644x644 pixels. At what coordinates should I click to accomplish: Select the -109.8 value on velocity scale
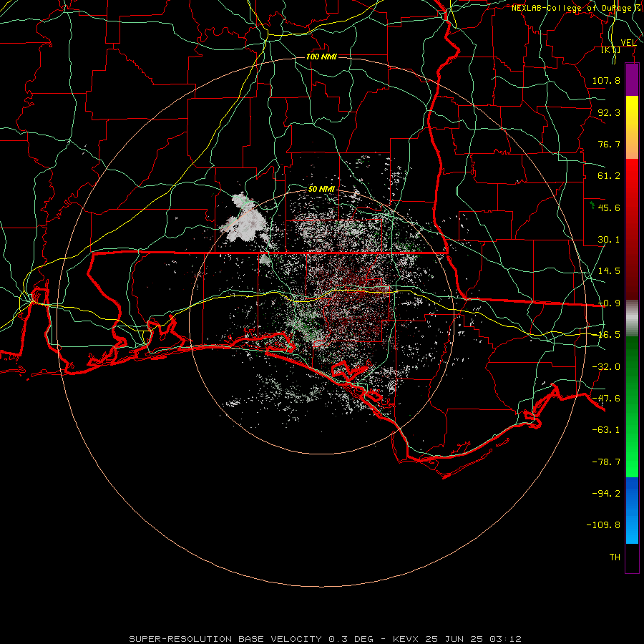click(x=603, y=525)
